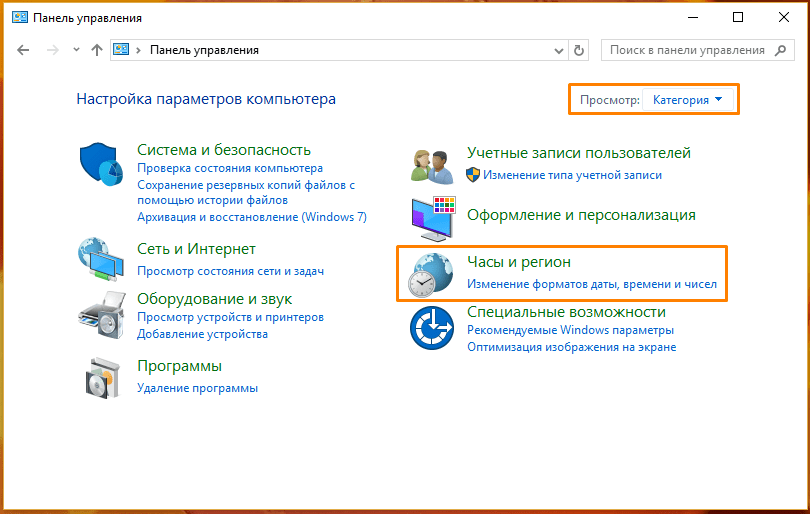The image size is (810, 514).
Task: Click the Network and Internet globe icon
Action: (101, 259)
